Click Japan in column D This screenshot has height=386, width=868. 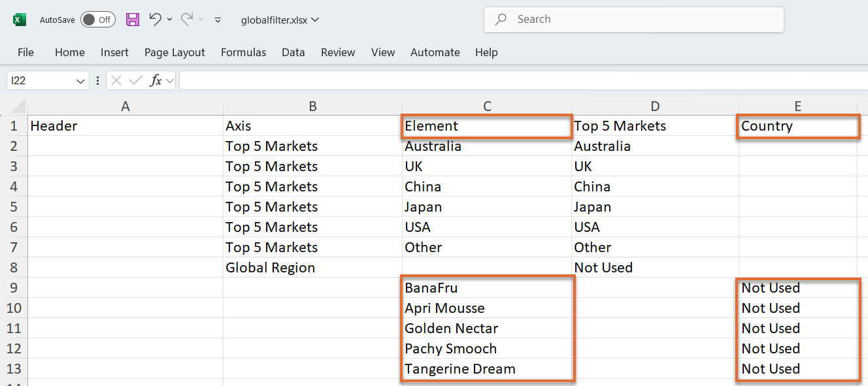coord(655,207)
